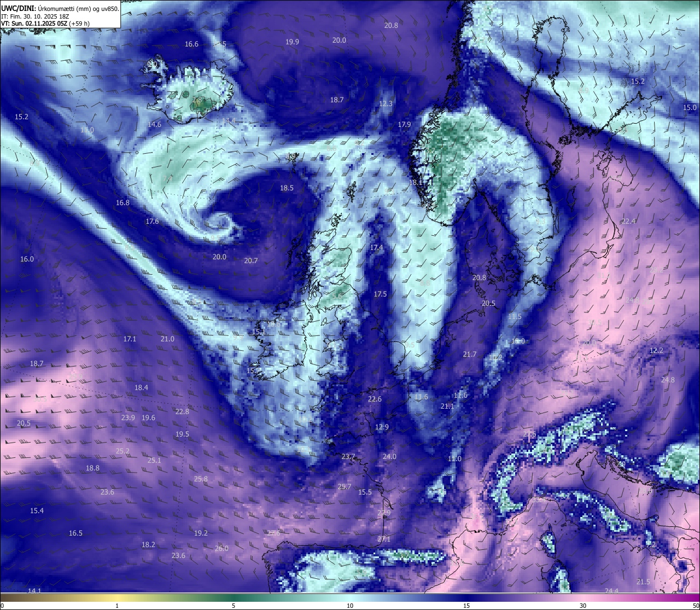Screen dimensions: 700x610
Task: Click the 16.8 value label
Action: coord(122,202)
